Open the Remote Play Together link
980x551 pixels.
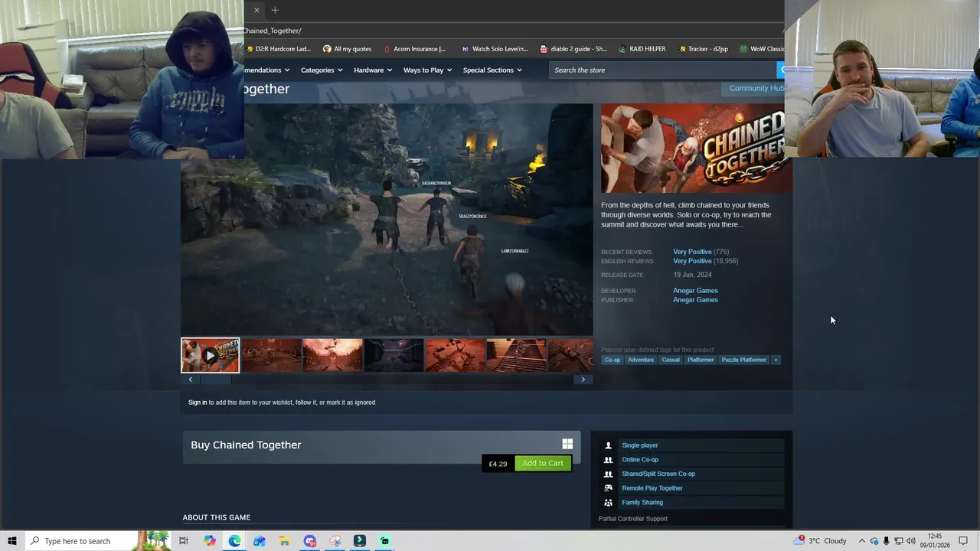point(652,488)
